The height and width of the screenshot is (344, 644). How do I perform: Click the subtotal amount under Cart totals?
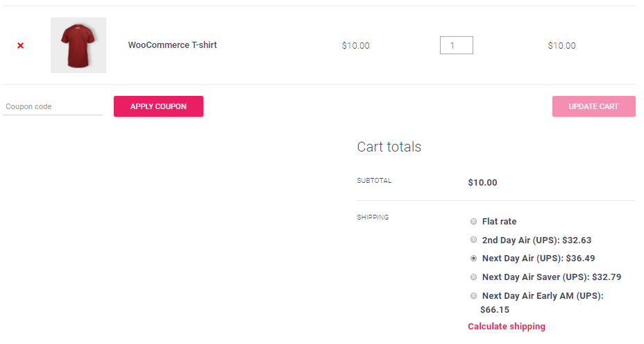(482, 183)
